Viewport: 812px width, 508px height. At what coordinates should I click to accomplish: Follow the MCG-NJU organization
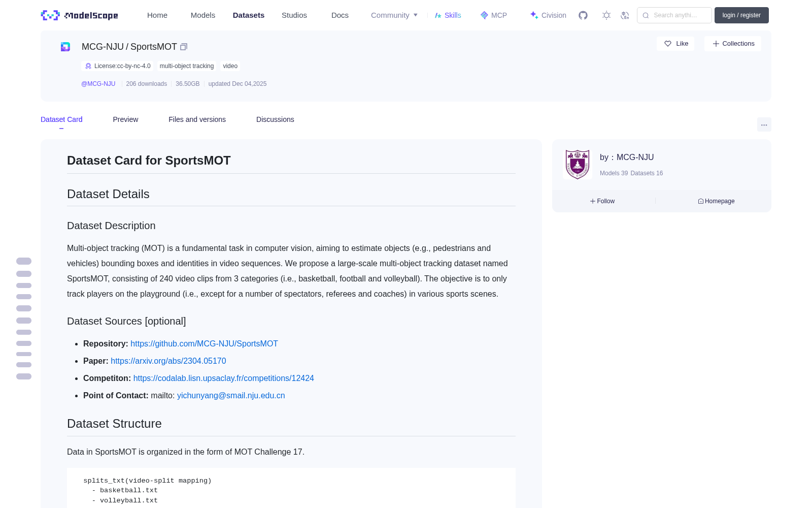tap(602, 201)
